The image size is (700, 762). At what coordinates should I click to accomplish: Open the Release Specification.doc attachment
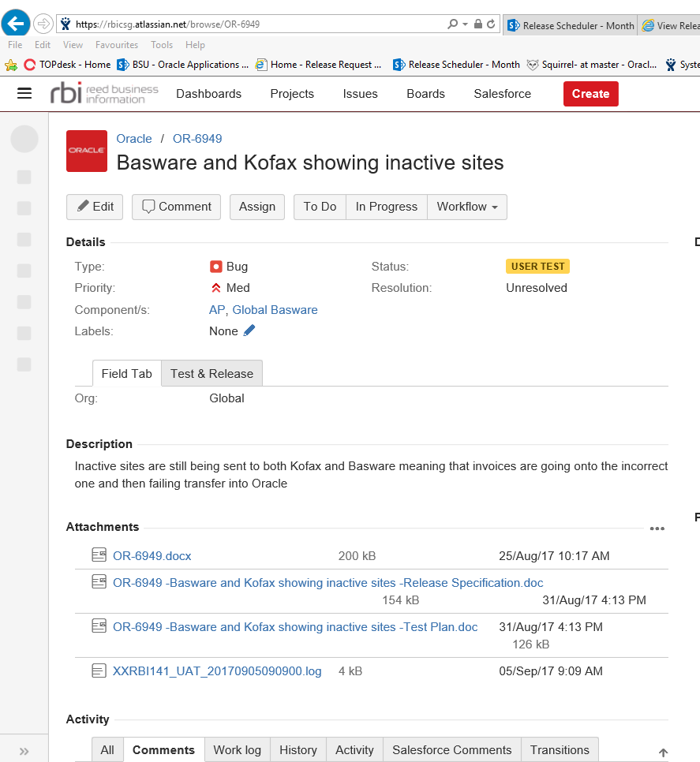pyautogui.click(x=328, y=583)
